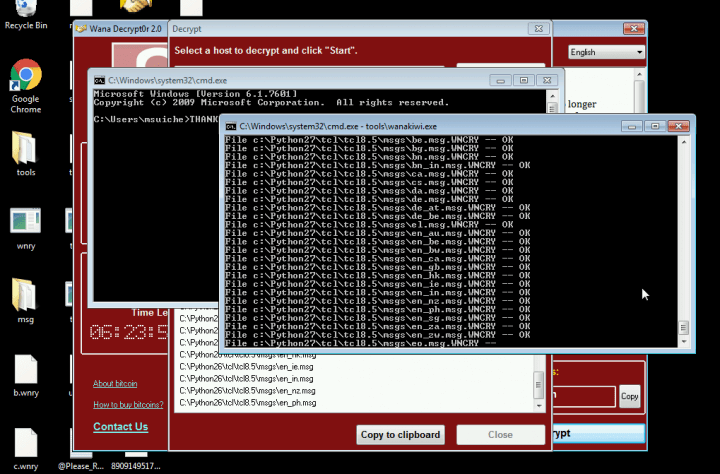Select the wnry desktop shortcut icon
The width and height of the screenshot is (720, 474).
26,228
